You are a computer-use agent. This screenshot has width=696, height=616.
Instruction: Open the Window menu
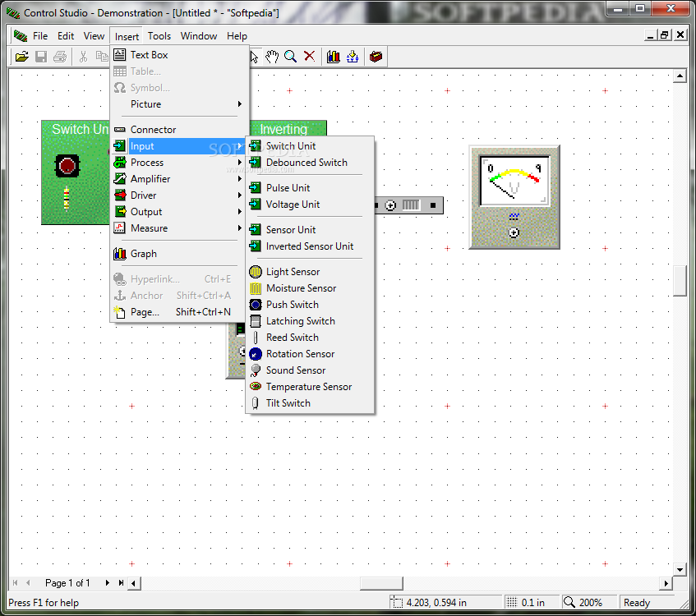198,36
